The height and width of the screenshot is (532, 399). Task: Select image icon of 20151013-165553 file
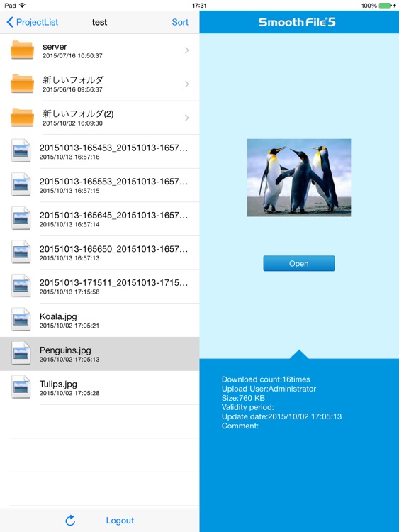coord(21,184)
